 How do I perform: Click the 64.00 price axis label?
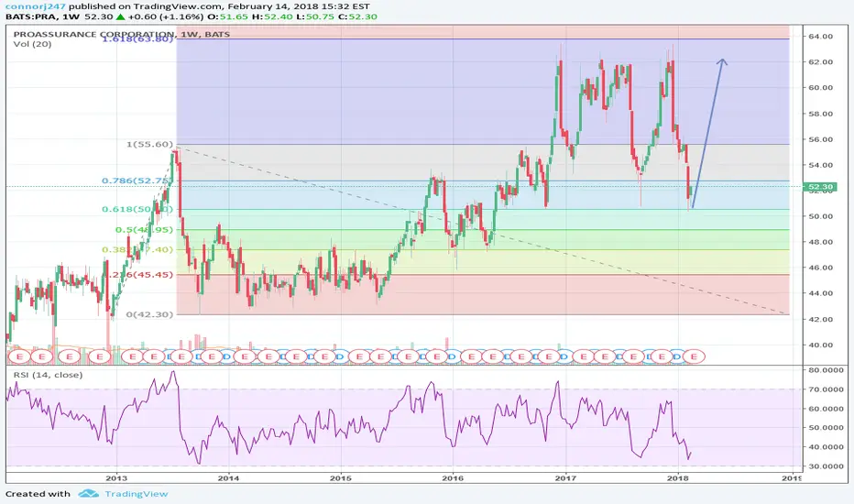[820, 37]
